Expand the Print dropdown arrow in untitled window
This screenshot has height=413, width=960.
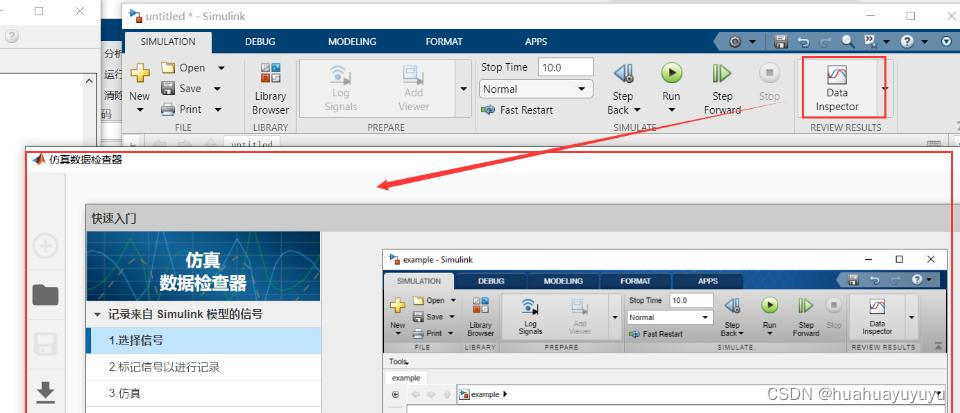tap(217, 110)
